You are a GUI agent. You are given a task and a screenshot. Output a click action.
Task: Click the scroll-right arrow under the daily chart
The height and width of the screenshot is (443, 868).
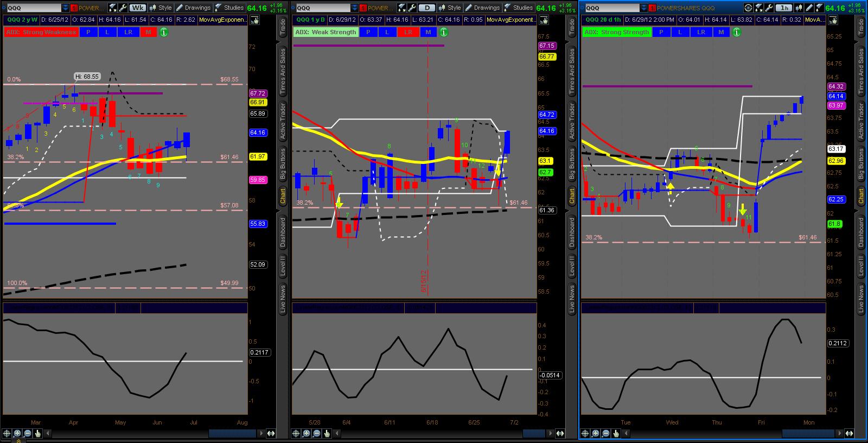click(x=551, y=433)
